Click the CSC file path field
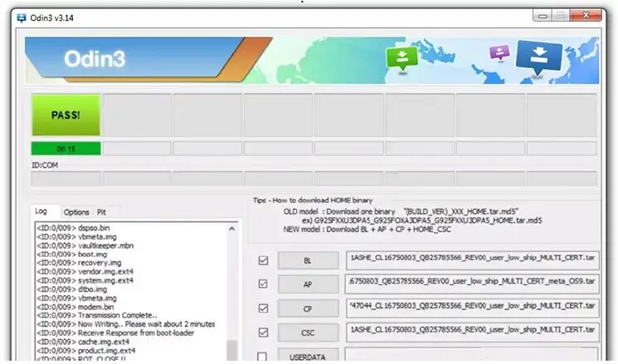The image size is (618, 364). (472, 332)
